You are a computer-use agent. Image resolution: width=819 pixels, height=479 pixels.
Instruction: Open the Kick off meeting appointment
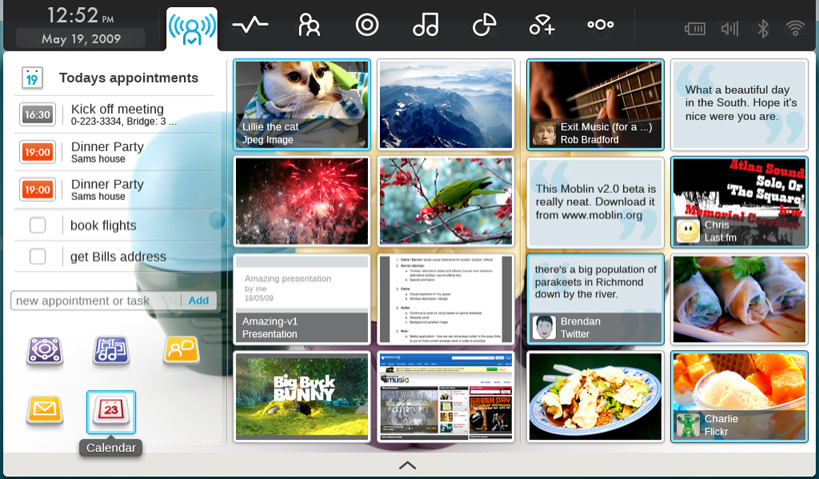(117, 114)
